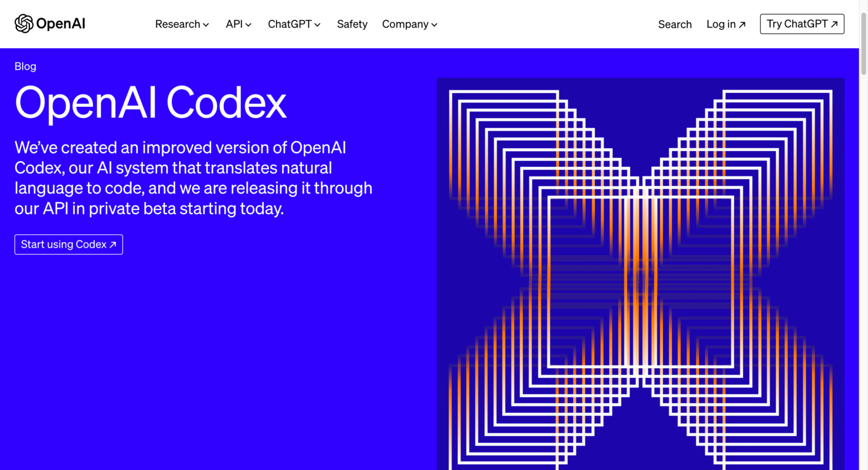Click the intro paragraph about private beta
This screenshot has height=470, width=868.
[x=193, y=178]
